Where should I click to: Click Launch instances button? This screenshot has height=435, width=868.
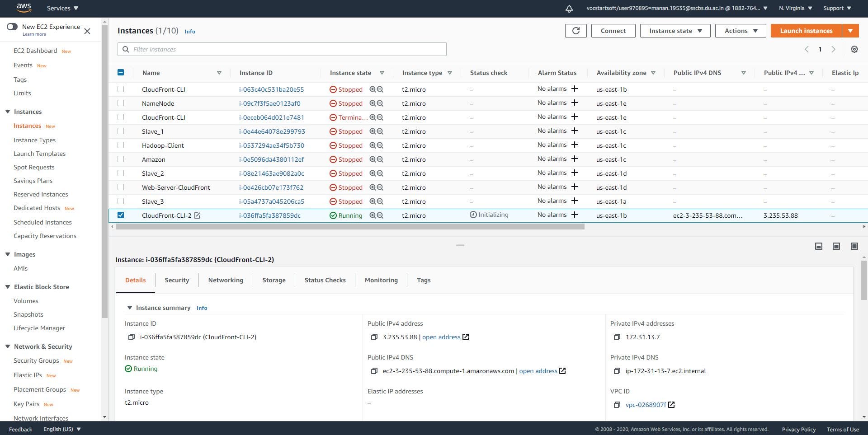806,31
